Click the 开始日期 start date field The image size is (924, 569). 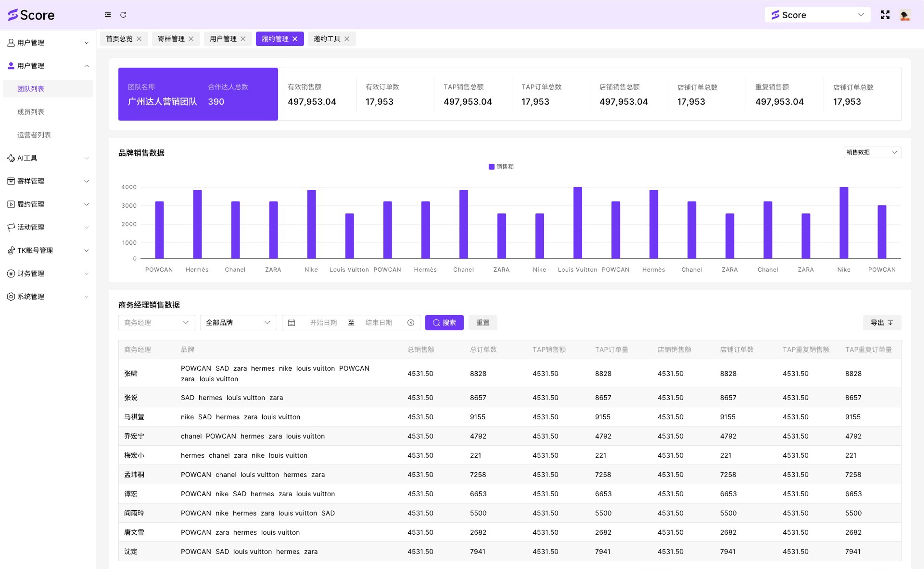click(x=323, y=323)
